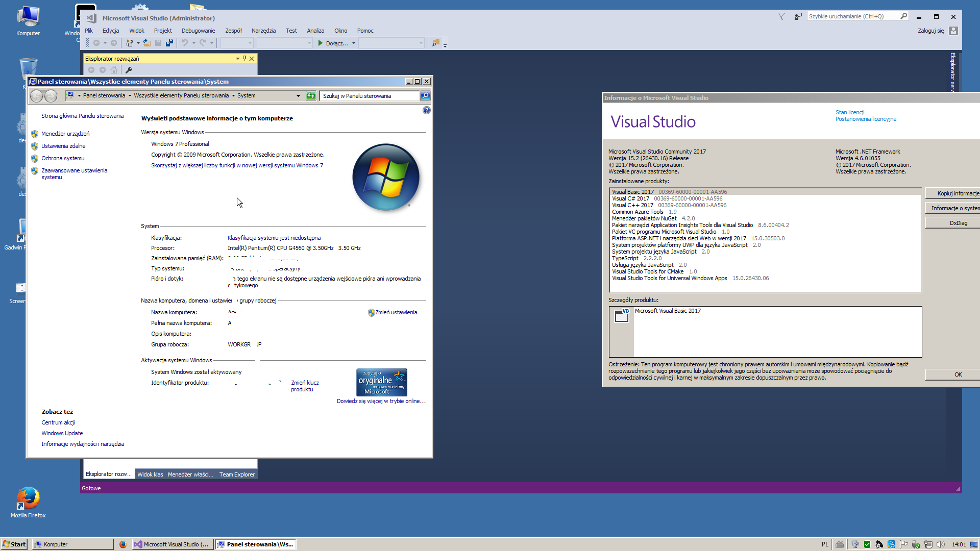Click the notifications flag icon in Visual Studio
The width and height of the screenshot is (980, 551).
coord(782,16)
